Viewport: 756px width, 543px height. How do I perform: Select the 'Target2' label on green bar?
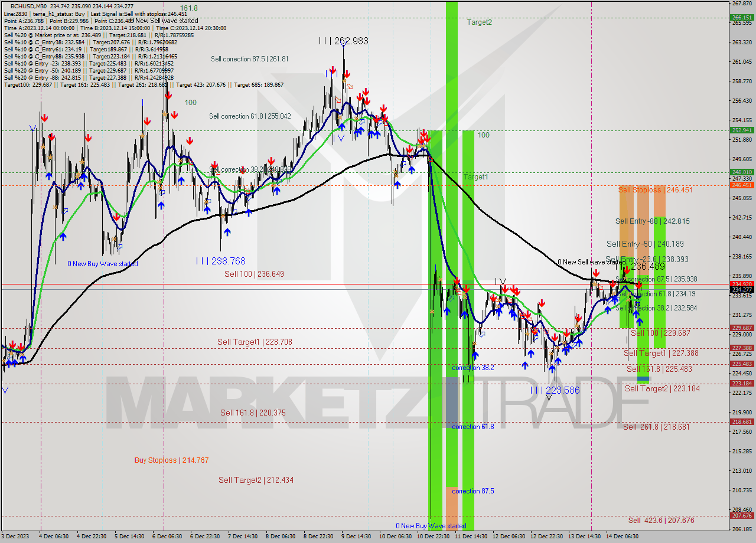click(x=479, y=22)
